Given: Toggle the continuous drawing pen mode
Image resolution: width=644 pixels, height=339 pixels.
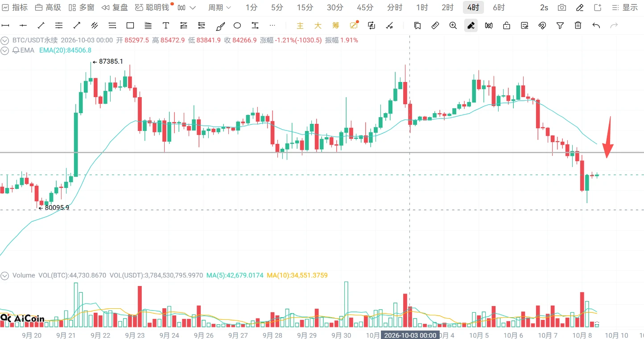Looking at the screenshot, I should pos(471,25).
